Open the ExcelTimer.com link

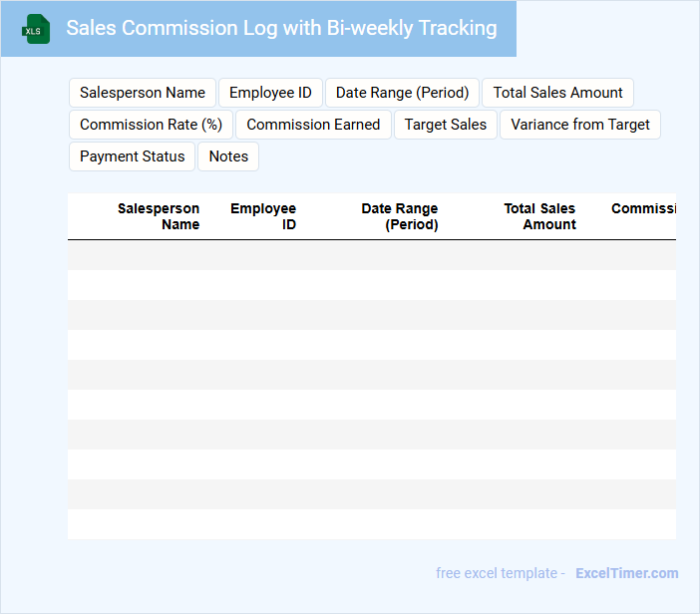tap(626, 573)
